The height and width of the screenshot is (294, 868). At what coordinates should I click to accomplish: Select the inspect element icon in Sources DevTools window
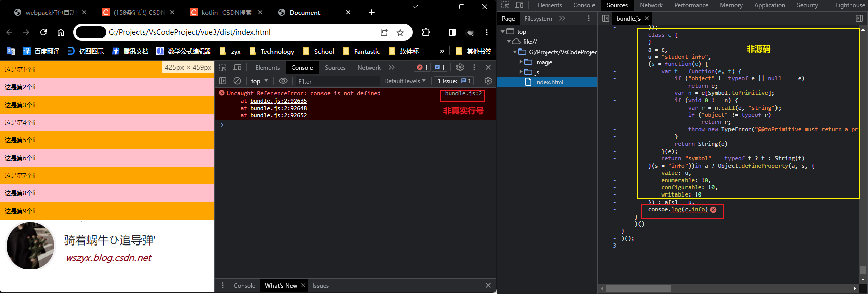[505, 5]
